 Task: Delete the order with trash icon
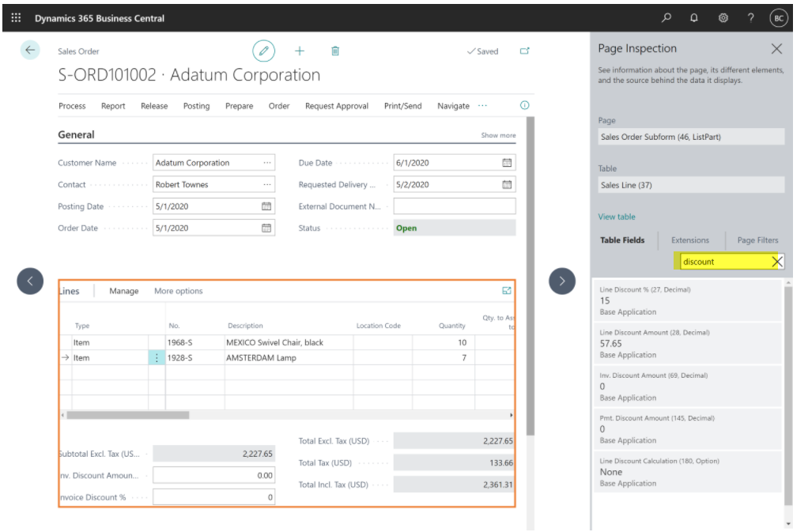click(335, 51)
